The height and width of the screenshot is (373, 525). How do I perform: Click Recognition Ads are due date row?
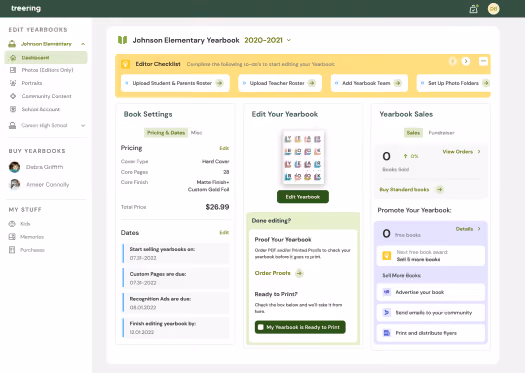[x=176, y=303]
